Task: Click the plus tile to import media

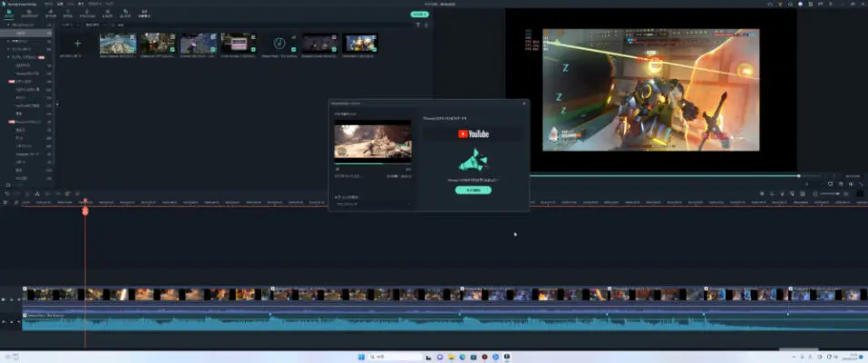Action: [77, 44]
